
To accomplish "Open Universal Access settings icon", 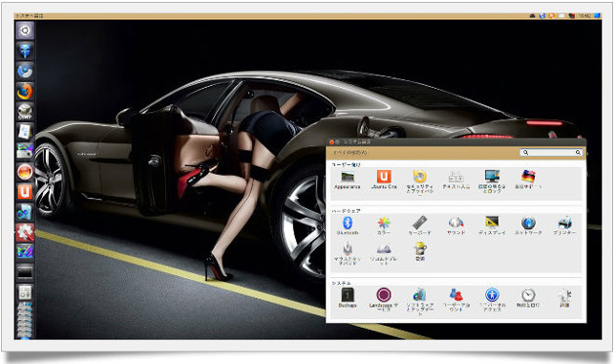I will [492, 300].
